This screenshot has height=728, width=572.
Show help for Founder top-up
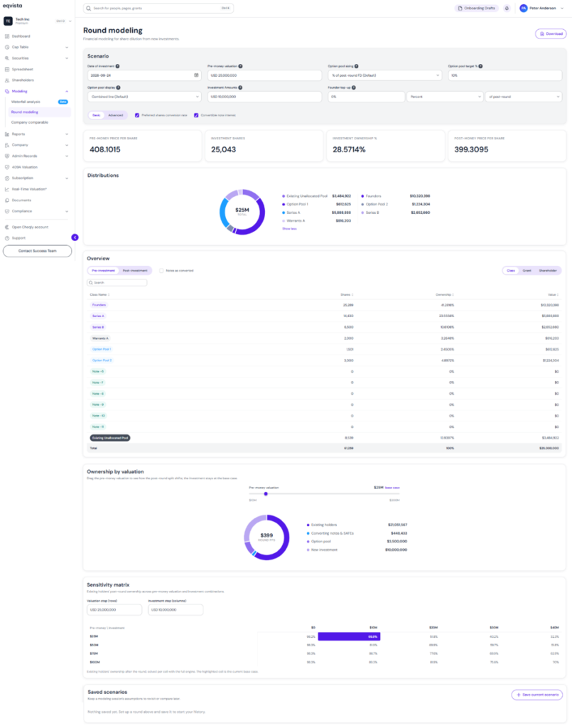353,87
